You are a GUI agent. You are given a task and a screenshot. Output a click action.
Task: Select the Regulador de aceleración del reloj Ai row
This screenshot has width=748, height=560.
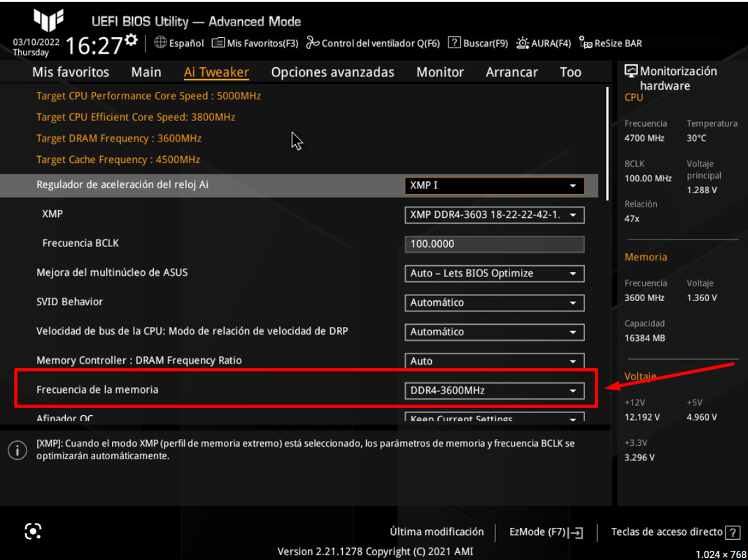click(299, 185)
